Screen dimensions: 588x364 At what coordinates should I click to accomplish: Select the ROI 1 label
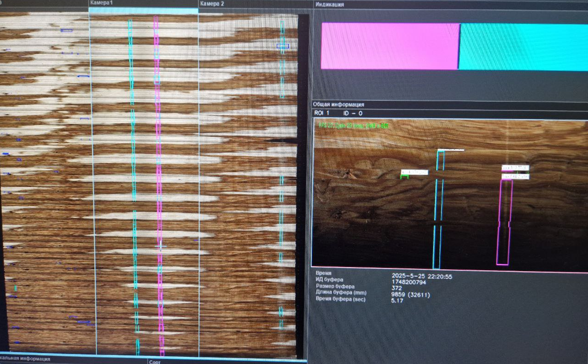tap(321, 113)
